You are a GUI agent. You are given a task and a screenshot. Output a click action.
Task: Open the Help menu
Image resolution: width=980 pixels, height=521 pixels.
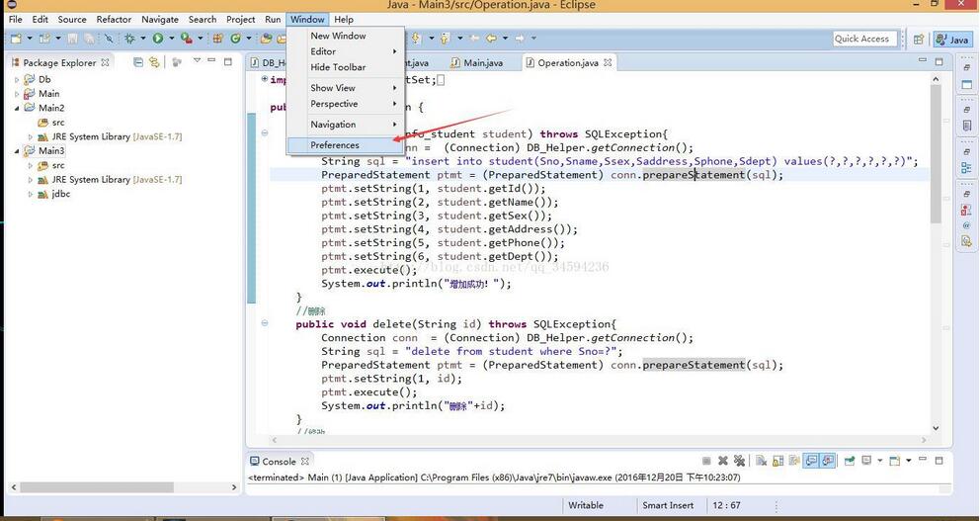(344, 20)
